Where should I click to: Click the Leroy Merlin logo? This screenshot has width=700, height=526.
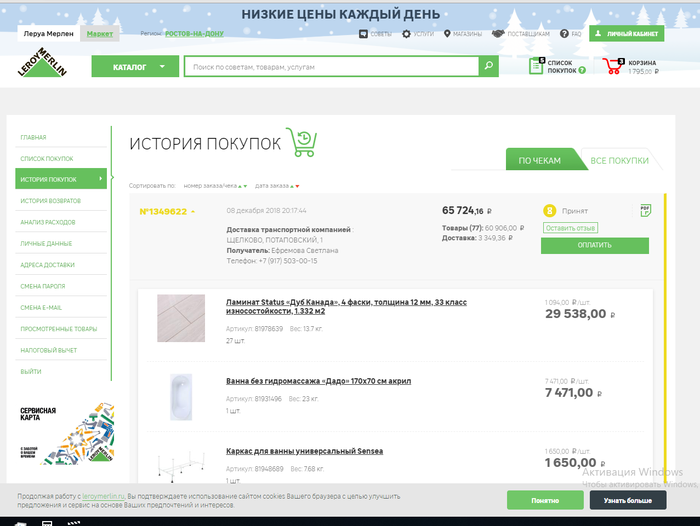[x=42, y=62]
